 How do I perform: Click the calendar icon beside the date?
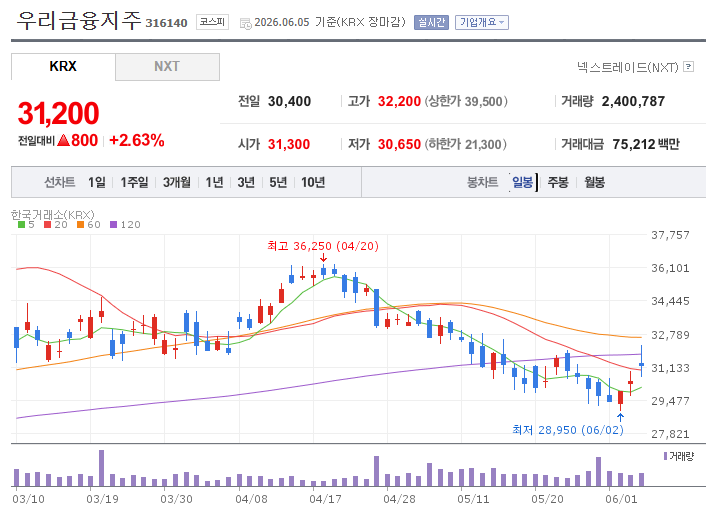point(245,23)
